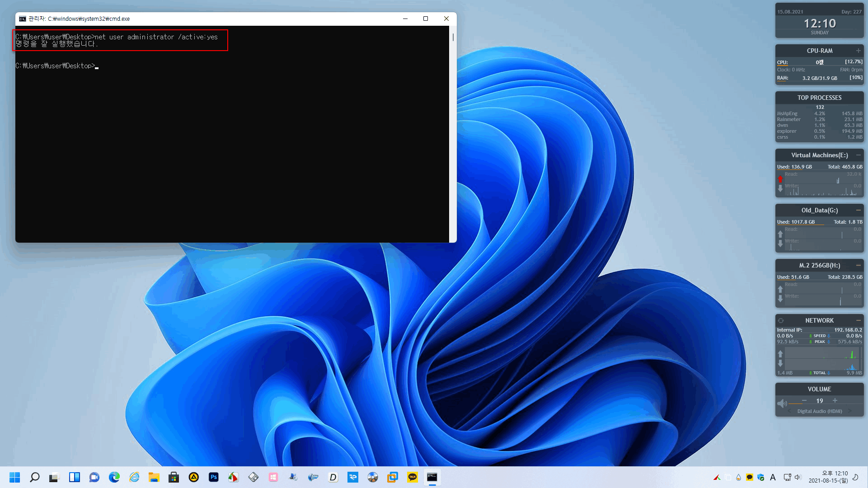Click the CPU-RAM widget title
This screenshot has height=488, width=868.
click(x=820, y=51)
